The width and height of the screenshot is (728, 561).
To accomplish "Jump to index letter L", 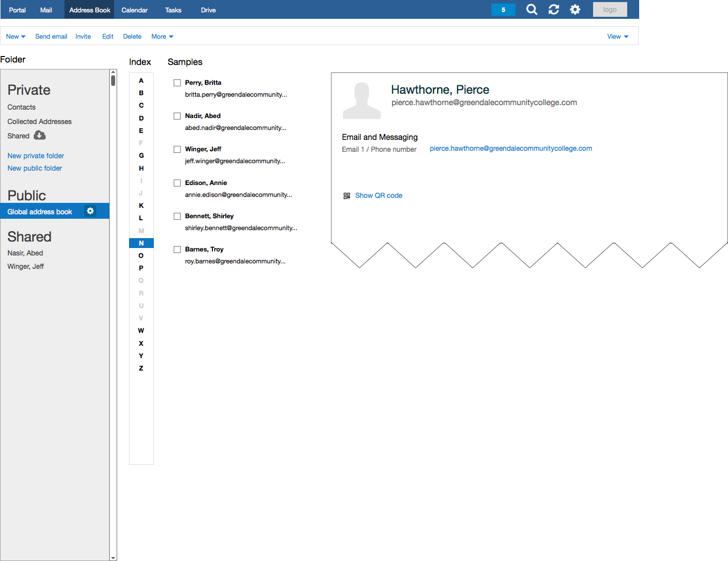I will (141, 218).
